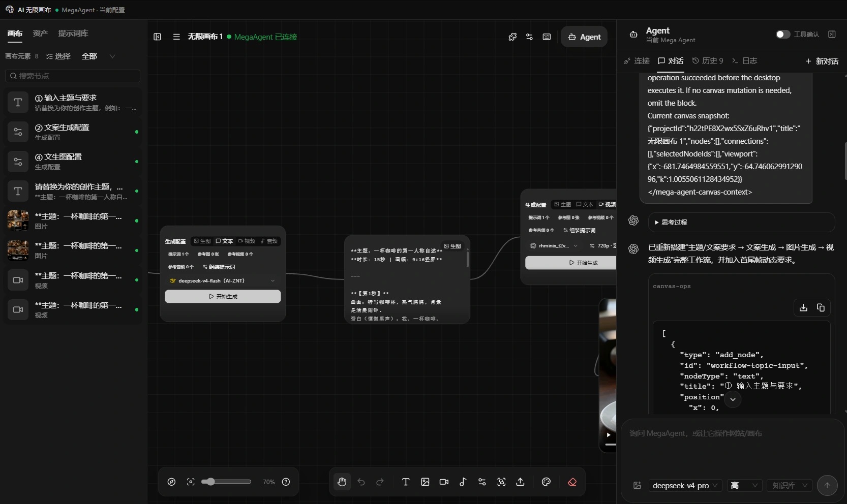Add a generation config node icon
Viewport: 847px width, 504px height.
click(x=482, y=482)
